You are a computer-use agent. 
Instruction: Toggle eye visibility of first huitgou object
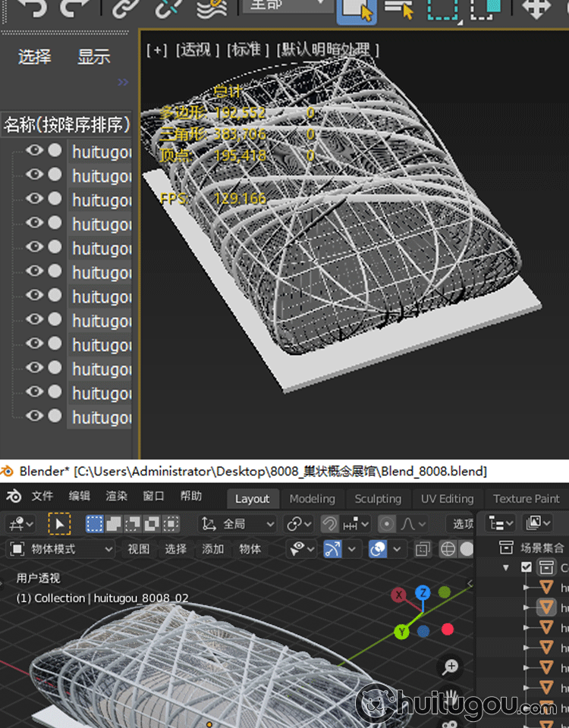coord(34,151)
